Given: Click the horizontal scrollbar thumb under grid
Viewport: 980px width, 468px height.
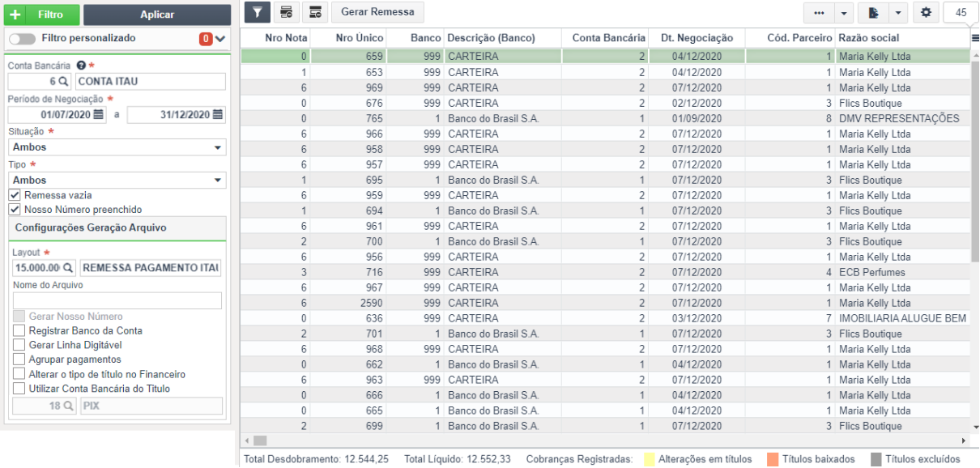Looking at the screenshot, I should pyautogui.click(x=260, y=440).
